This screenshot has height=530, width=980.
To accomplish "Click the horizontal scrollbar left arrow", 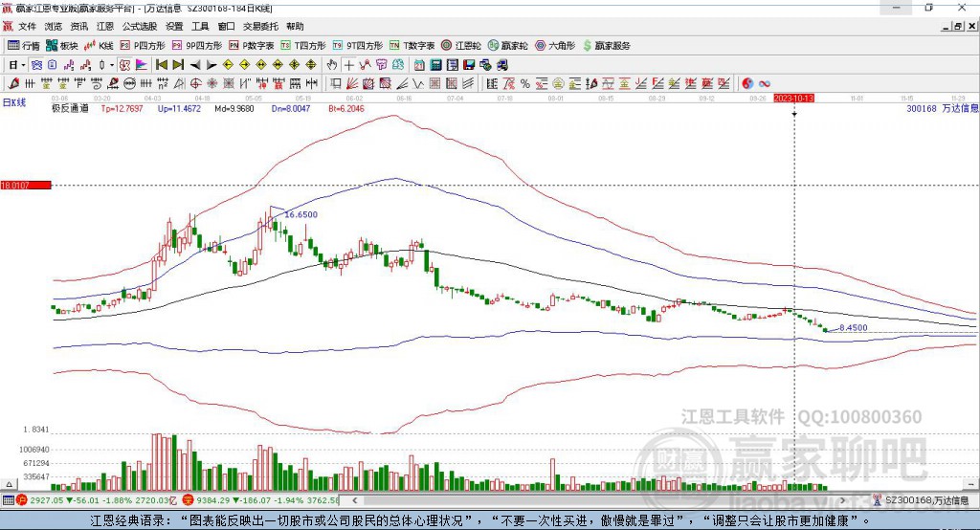I will click(x=355, y=500).
